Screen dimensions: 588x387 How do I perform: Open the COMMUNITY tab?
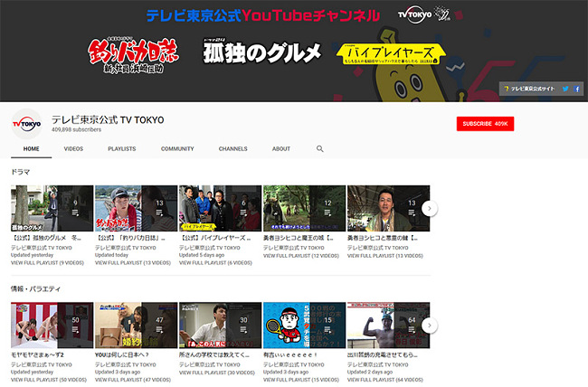177,149
